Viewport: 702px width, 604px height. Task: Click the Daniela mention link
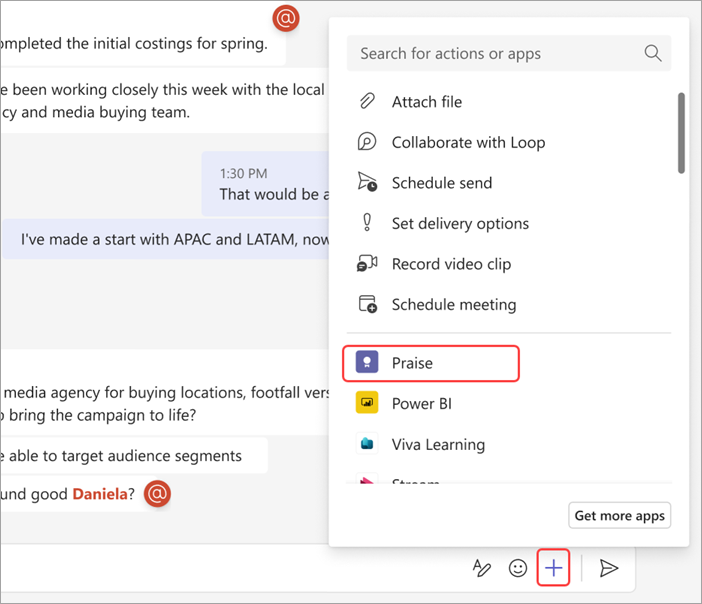[100, 493]
